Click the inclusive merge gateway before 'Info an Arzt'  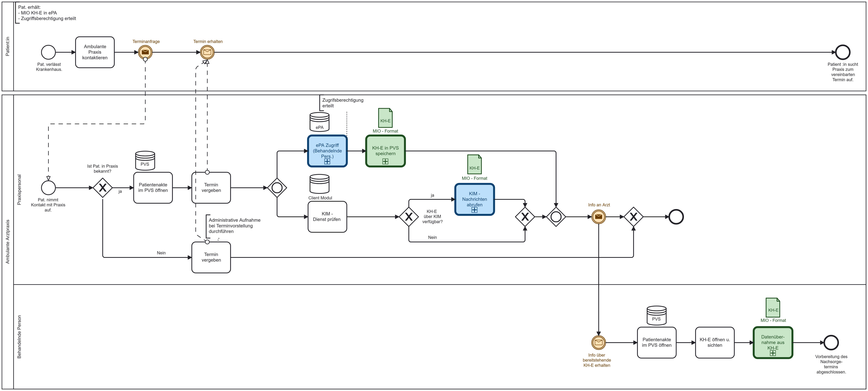click(556, 217)
